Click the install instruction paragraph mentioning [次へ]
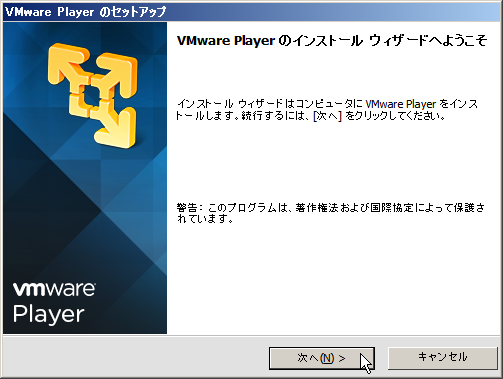The height and width of the screenshot is (379, 503). point(327,110)
